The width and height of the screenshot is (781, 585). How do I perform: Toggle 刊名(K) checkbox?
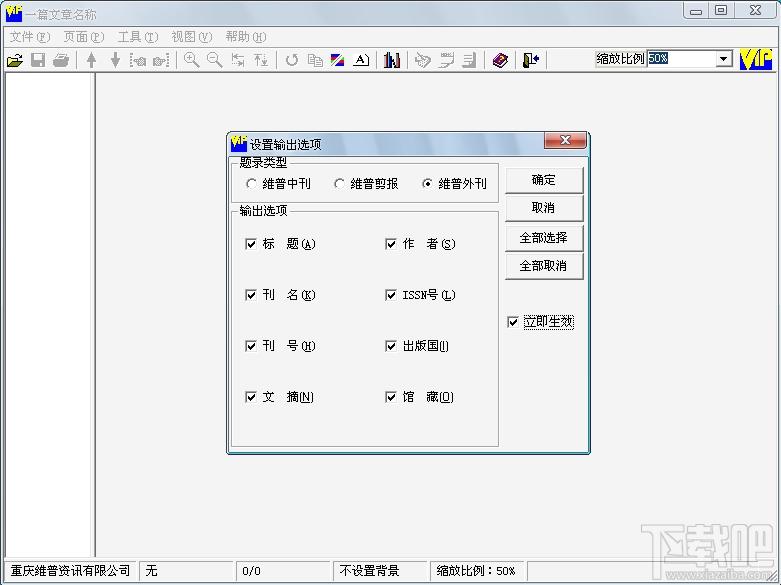251,295
